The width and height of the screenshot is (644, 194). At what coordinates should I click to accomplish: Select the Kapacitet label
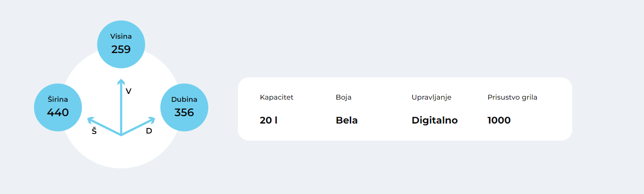[277, 97]
